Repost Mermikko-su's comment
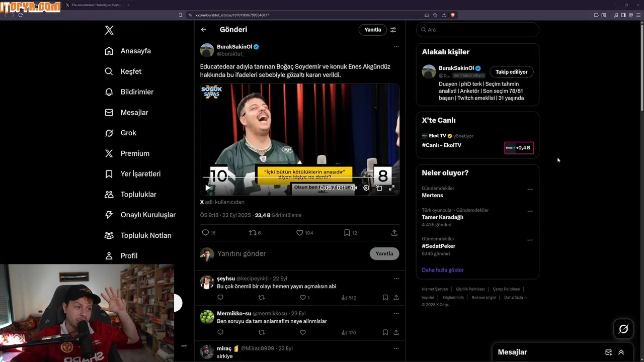Viewport: 644px width, 362px height. pyautogui.click(x=262, y=332)
